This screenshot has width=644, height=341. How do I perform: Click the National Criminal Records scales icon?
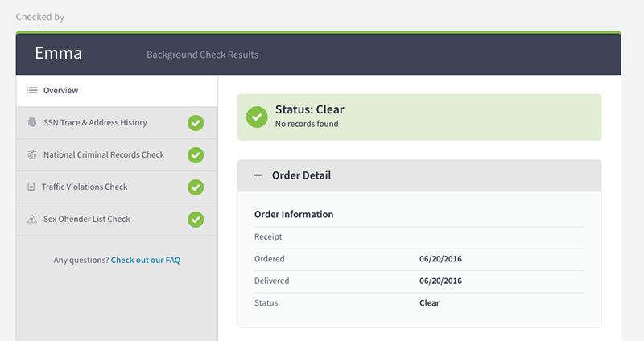tap(32, 154)
